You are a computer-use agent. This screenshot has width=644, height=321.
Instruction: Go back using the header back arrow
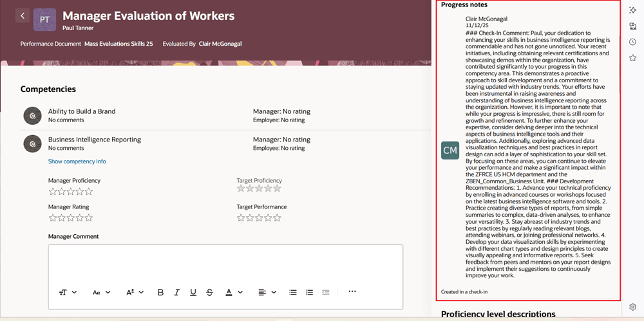pos(23,15)
